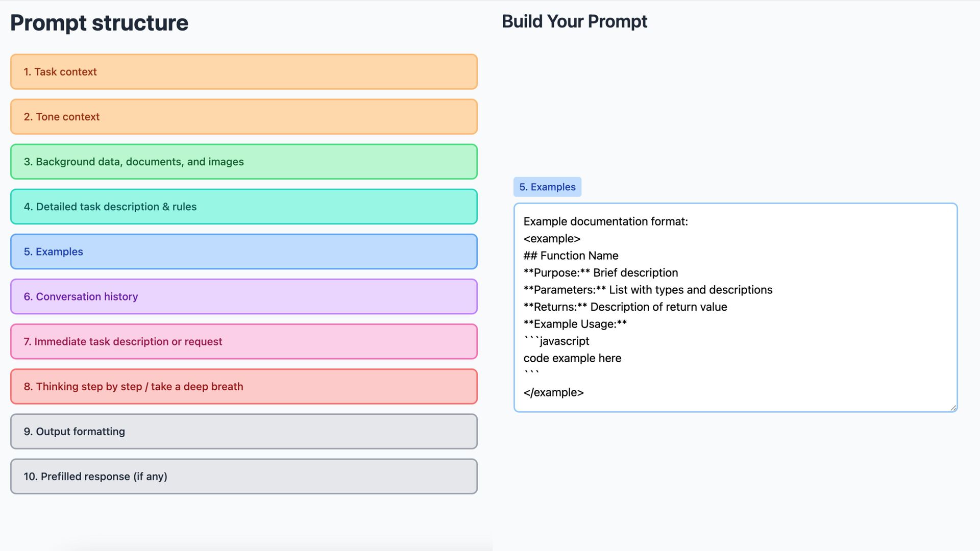Click the 5. Examples block in Prompt structure
The image size is (980, 551).
coord(244,252)
